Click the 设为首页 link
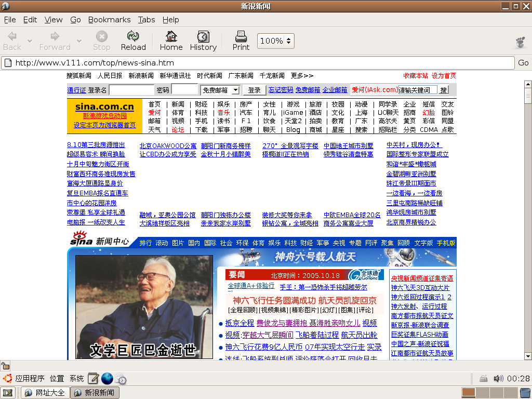532x399 pixels. (444, 76)
